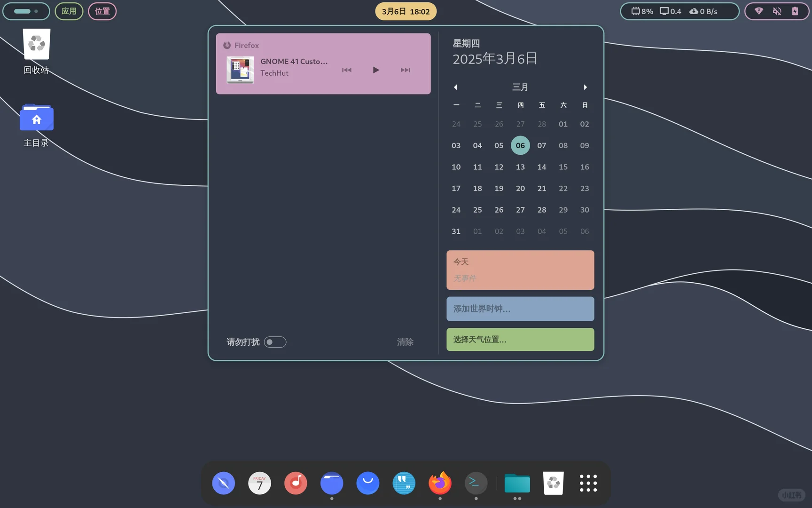Click the TechHut artist name in the media card
The height and width of the screenshot is (508, 812).
(274, 73)
